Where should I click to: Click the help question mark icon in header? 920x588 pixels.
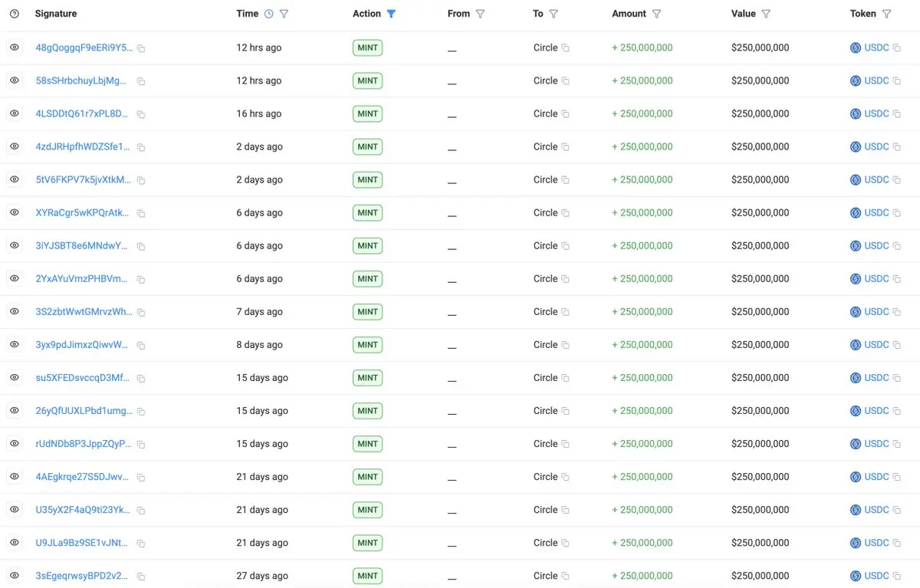(14, 14)
